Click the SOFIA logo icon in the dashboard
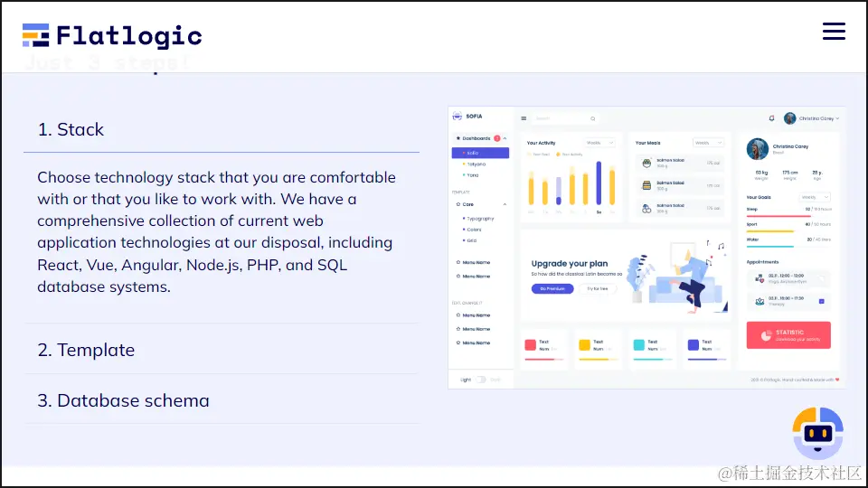Screen dimensions: 868x488 pyautogui.click(x=458, y=117)
